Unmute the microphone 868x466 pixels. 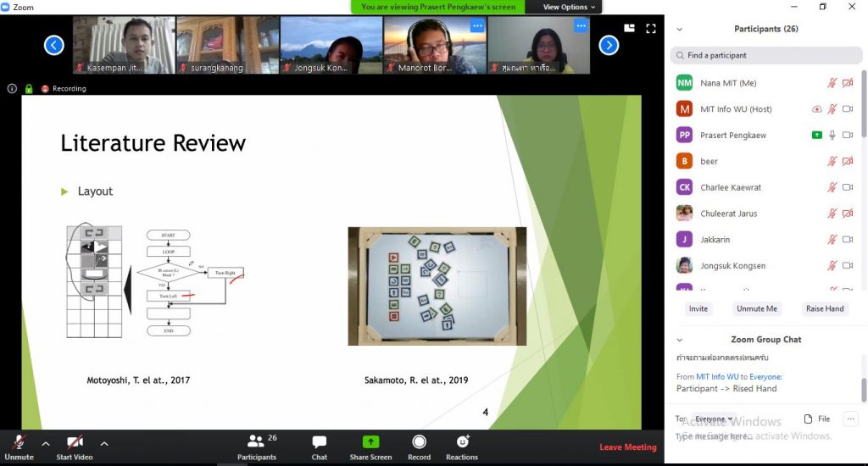[19, 446]
